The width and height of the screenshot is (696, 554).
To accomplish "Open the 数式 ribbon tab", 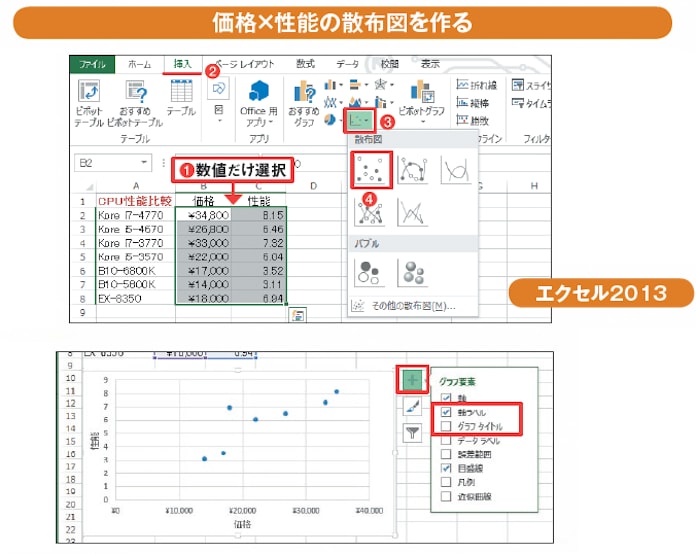I will tap(305, 64).
